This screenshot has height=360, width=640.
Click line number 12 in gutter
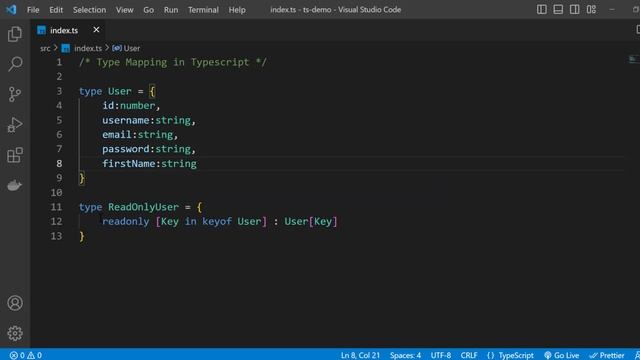(x=56, y=221)
